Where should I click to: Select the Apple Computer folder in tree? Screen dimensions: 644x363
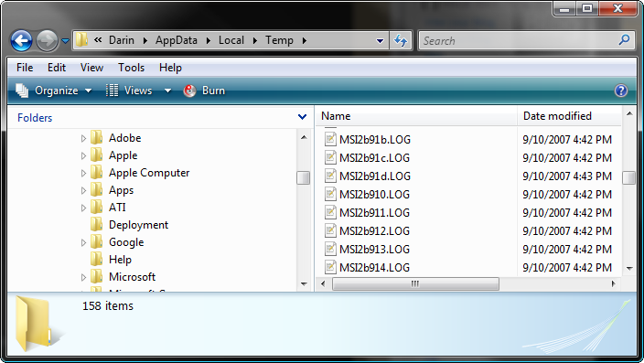pyautogui.click(x=149, y=173)
